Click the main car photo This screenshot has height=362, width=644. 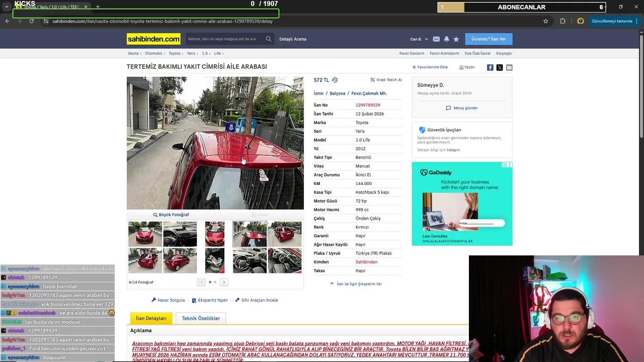click(215, 143)
